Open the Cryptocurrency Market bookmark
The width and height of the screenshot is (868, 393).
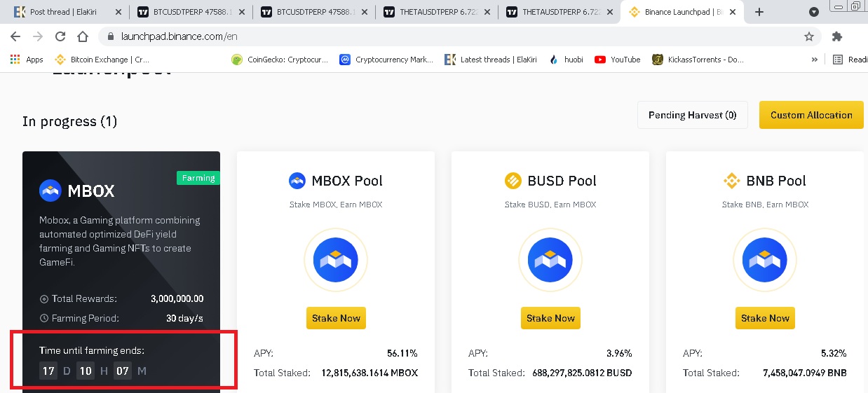tap(387, 60)
